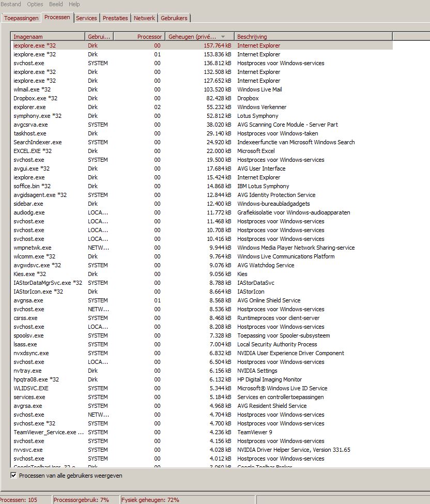Select the Processen tab
430x504 pixels.
coord(57,18)
